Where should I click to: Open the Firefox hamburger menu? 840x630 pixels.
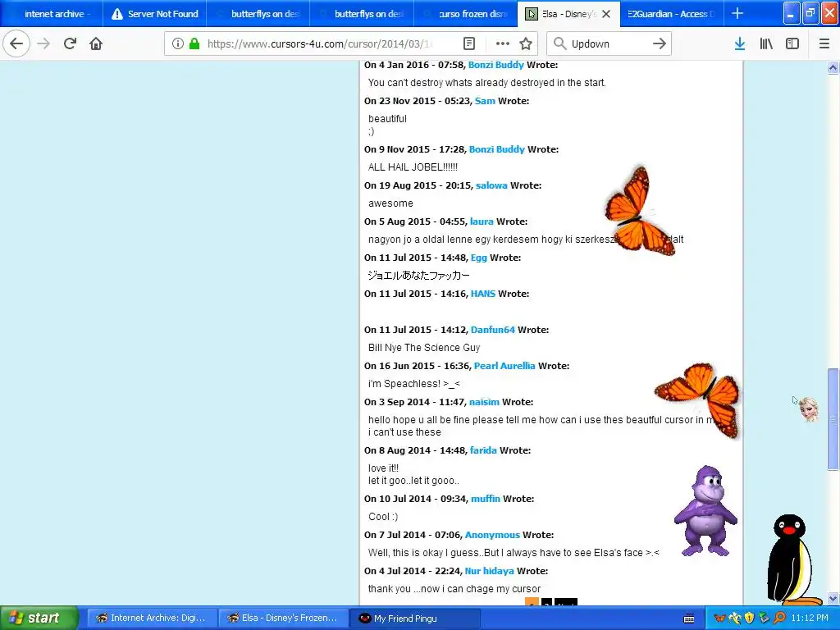point(824,43)
